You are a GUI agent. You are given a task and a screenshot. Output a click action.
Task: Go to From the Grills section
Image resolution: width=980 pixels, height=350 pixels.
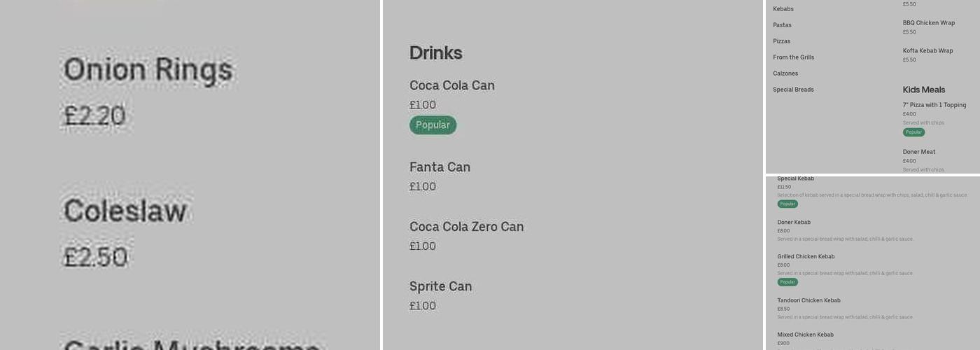(793, 57)
